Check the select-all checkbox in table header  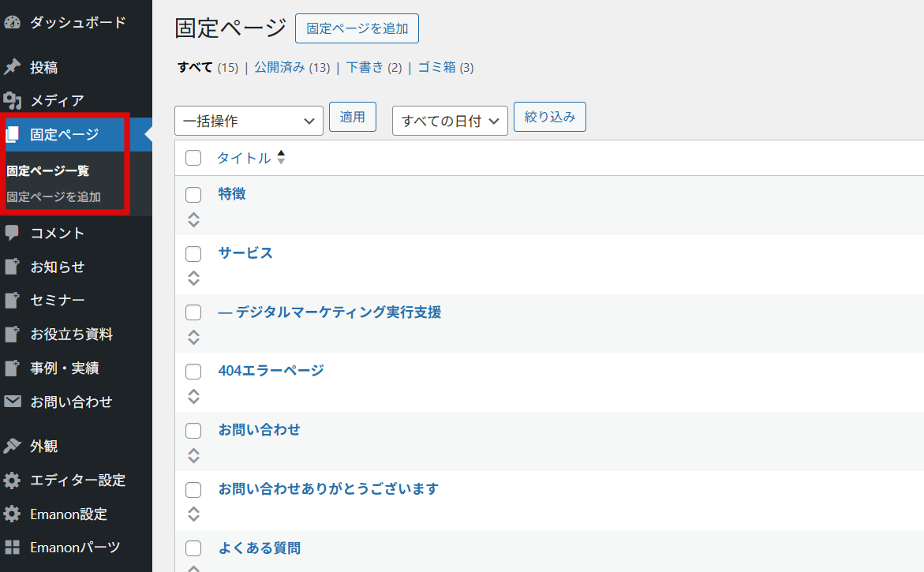pos(193,158)
